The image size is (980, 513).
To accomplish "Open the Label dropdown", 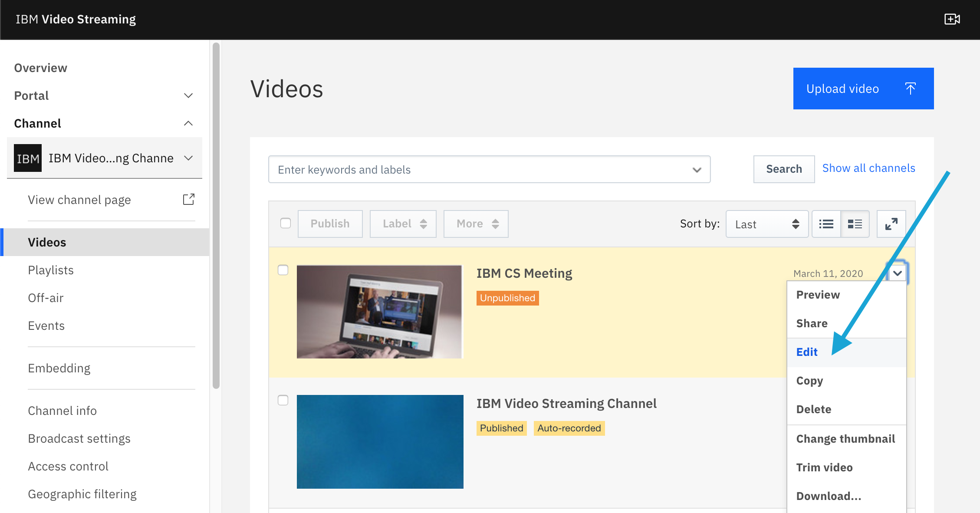I will (x=403, y=224).
